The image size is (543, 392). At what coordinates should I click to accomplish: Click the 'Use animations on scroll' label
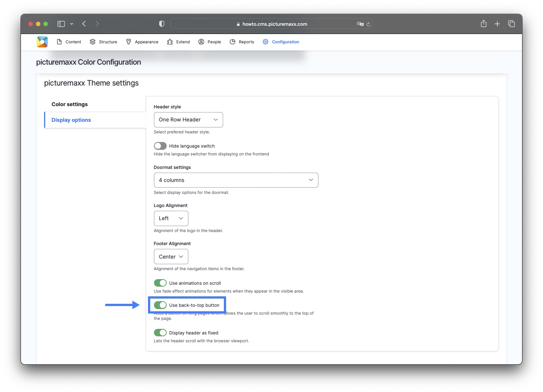pyautogui.click(x=195, y=283)
